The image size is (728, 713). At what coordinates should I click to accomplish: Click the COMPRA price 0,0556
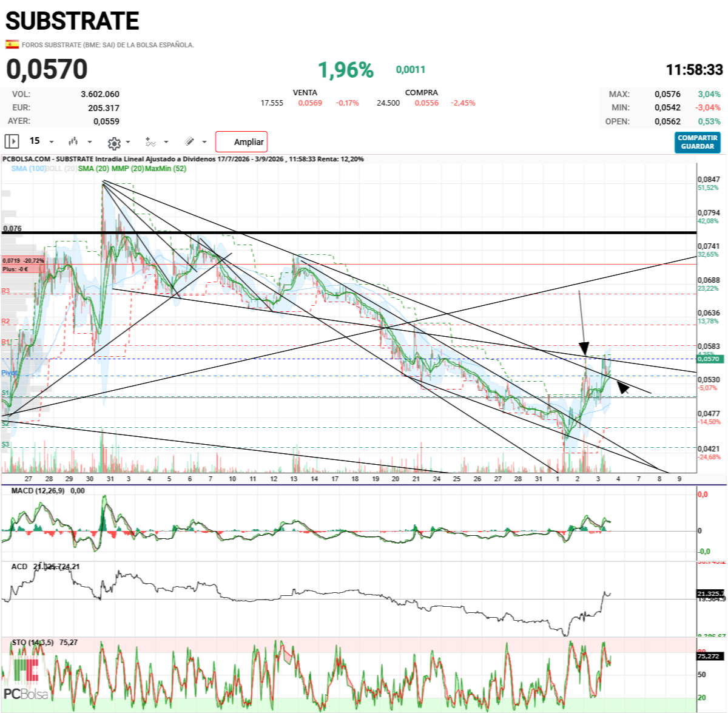coord(426,103)
